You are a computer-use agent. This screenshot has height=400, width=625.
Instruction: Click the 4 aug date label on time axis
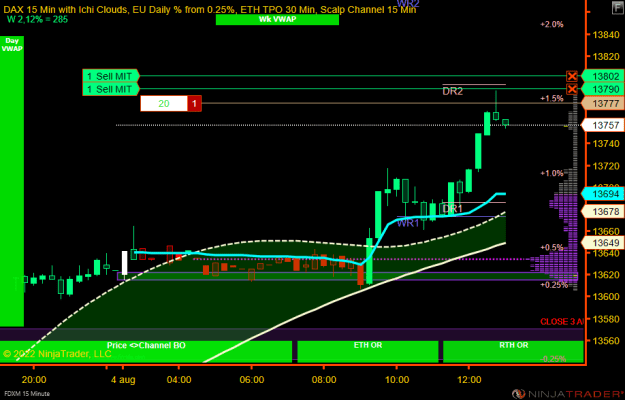point(123,380)
